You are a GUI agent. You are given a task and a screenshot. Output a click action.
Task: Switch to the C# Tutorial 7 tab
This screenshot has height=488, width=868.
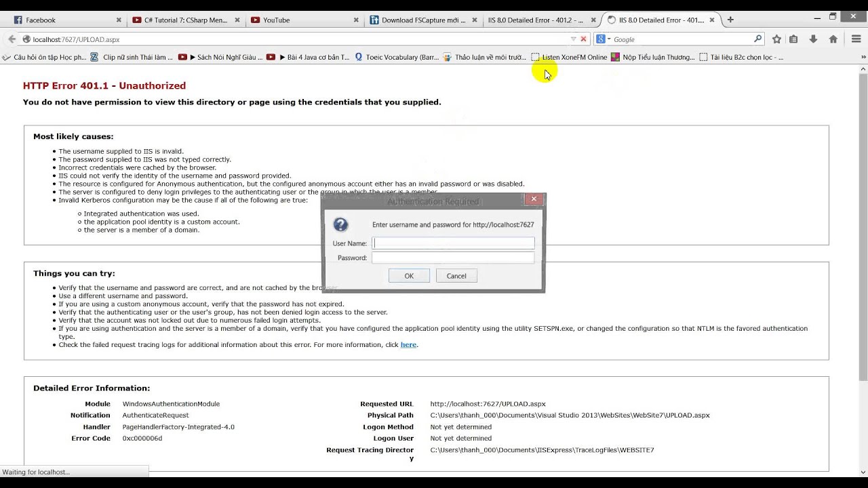pos(185,20)
